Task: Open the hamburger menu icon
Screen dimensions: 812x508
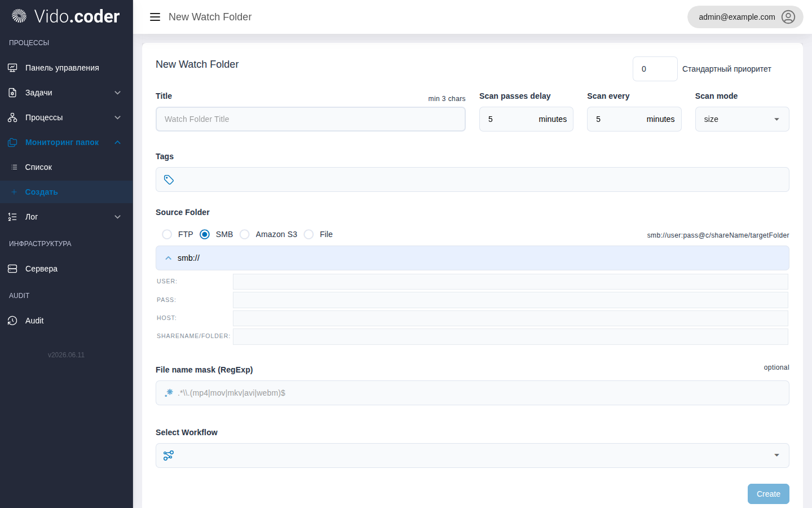Action: (x=155, y=17)
